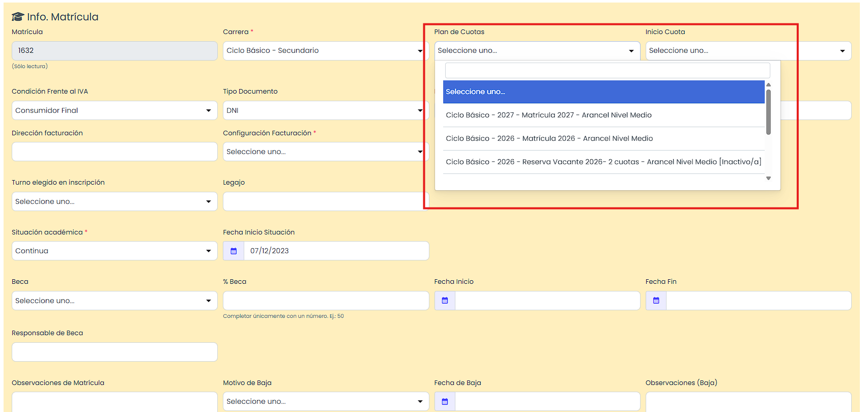Screen dimensions: 868x412
Task: Click the 'Info. Matrícula' heading text
Action: 63,17
